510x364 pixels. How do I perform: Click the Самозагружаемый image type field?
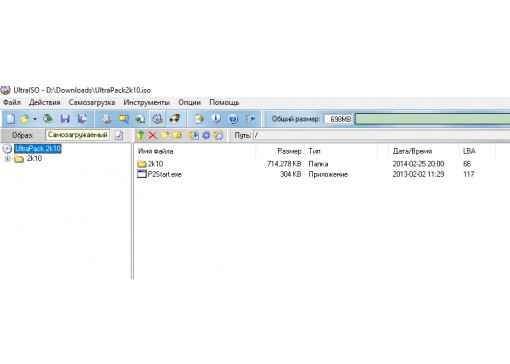coord(77,135)
